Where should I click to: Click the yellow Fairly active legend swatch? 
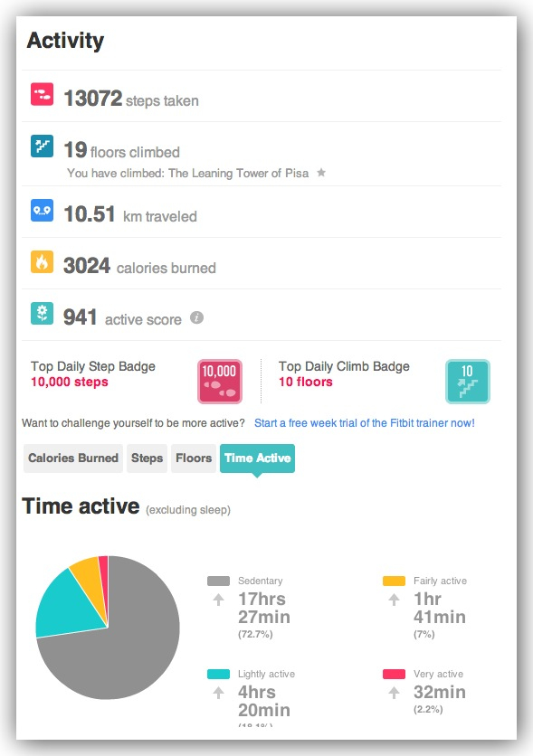pyautogui.click(x=394, y=581)
